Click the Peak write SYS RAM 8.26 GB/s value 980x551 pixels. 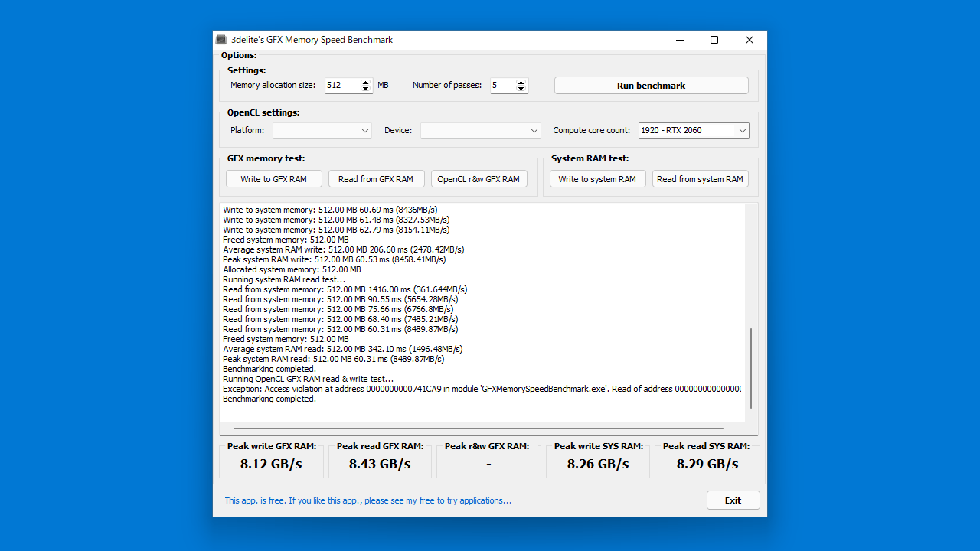point(598,464)
